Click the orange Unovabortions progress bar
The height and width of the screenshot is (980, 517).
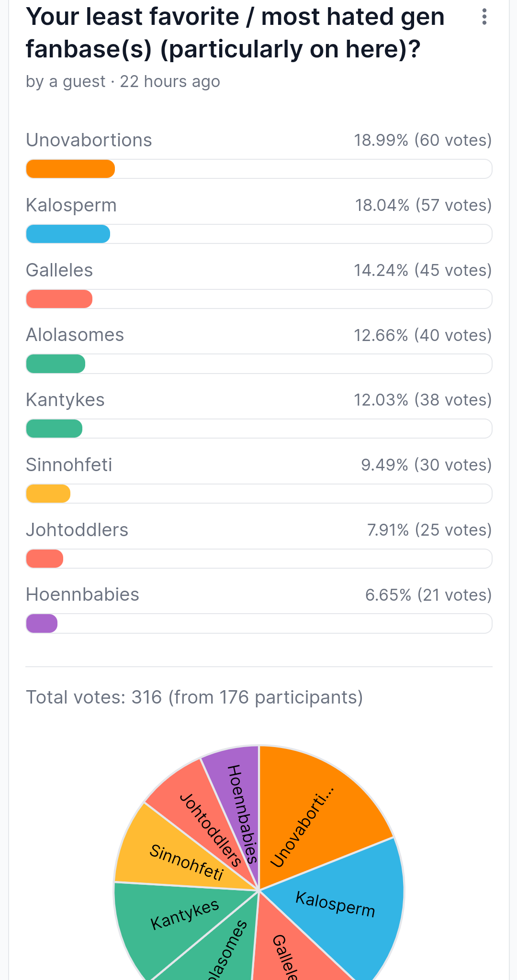click(x=259, y=169)
